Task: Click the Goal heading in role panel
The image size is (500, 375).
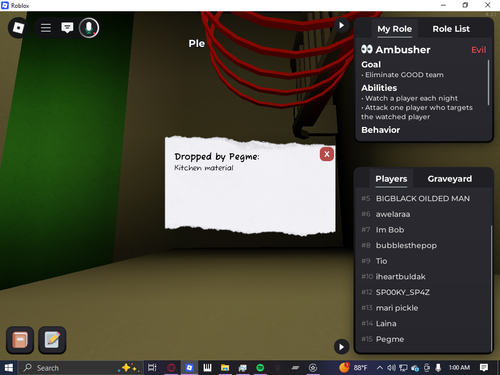Action: pos(371,65)
